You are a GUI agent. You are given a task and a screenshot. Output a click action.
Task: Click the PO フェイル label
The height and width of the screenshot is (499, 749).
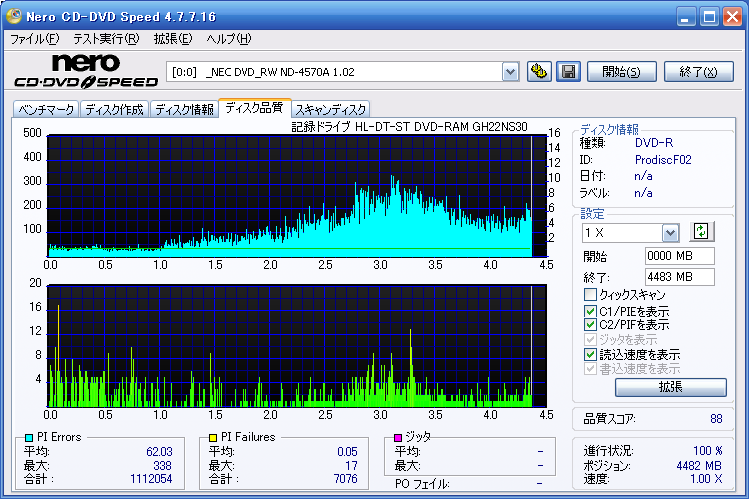coord(422,484)
